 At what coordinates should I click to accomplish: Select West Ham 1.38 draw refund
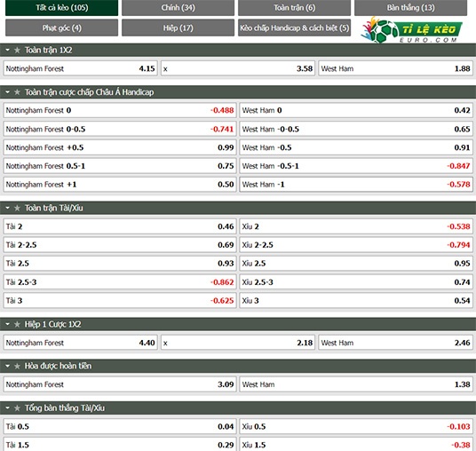pos(356,384)
